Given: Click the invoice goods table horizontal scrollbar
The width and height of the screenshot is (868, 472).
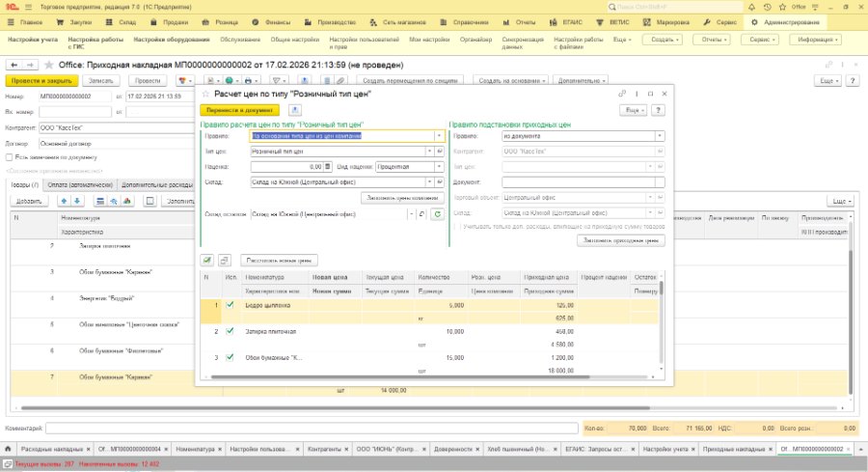Looking at the screenshot, I should click(335, 408).
